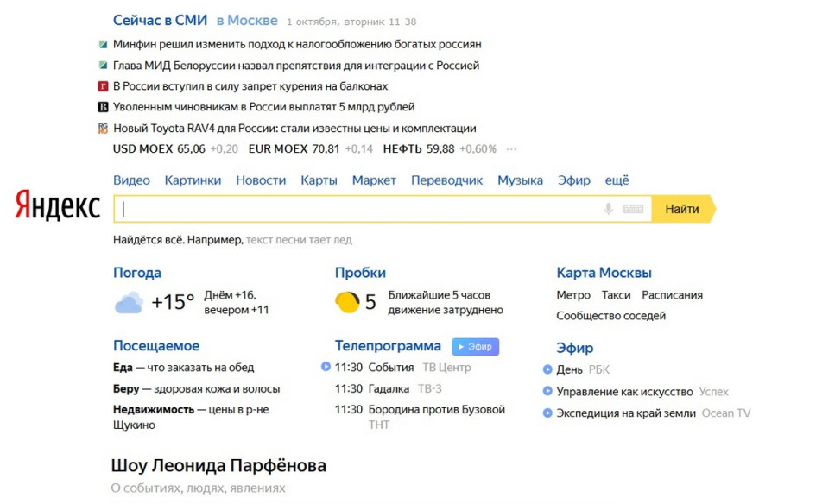Expand more quotes via ellipsis after НЕФТЬ
The width and height of the screenshot is (816, 504).
[511, 149]
